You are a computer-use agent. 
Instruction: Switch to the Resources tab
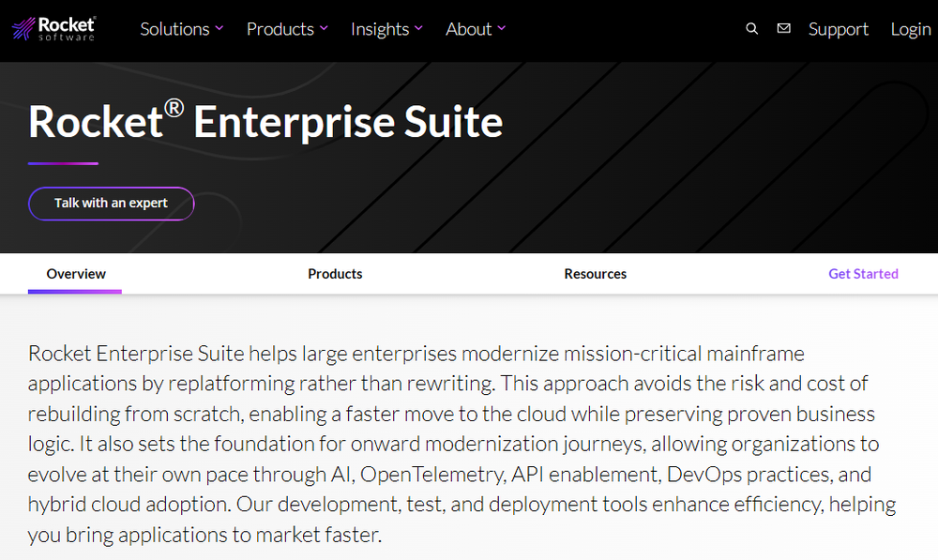tap(595, 273)
